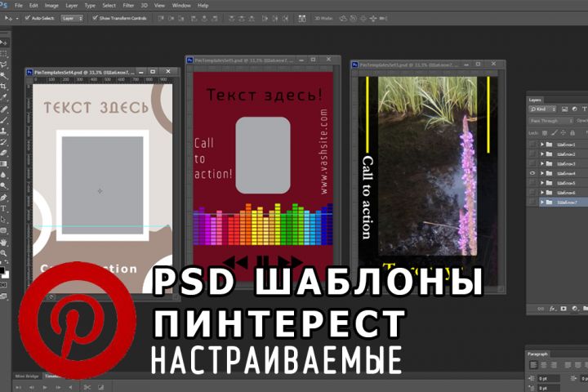Select the Eraser tool
The height and width of the screenshot is (392, 588).
coord(3,153)
